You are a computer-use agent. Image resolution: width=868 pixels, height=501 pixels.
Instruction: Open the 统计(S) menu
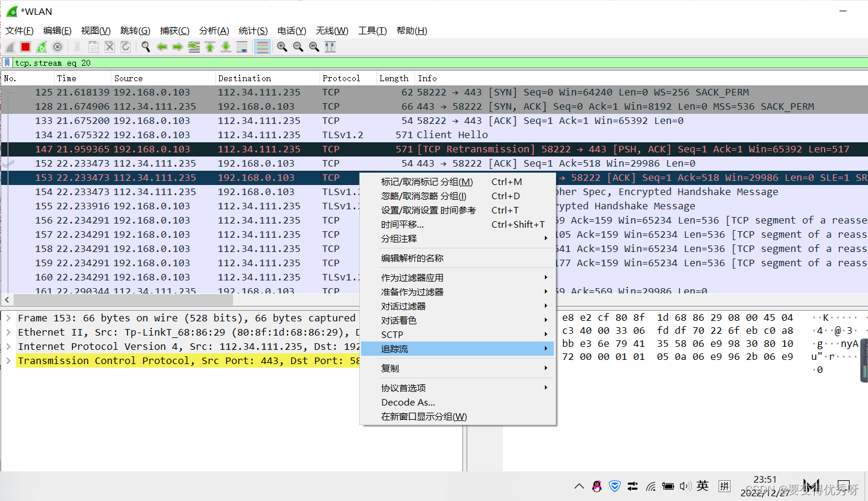253,31
